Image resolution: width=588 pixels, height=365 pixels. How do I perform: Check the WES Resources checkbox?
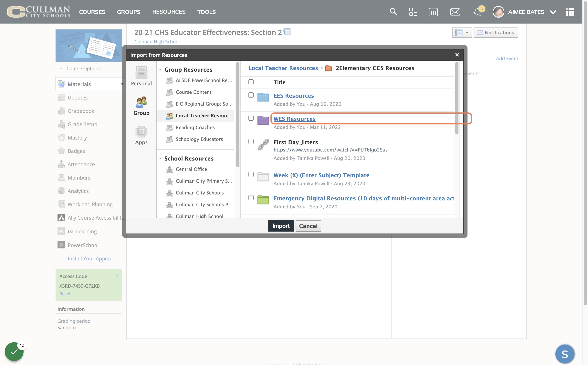click(251, 118)
